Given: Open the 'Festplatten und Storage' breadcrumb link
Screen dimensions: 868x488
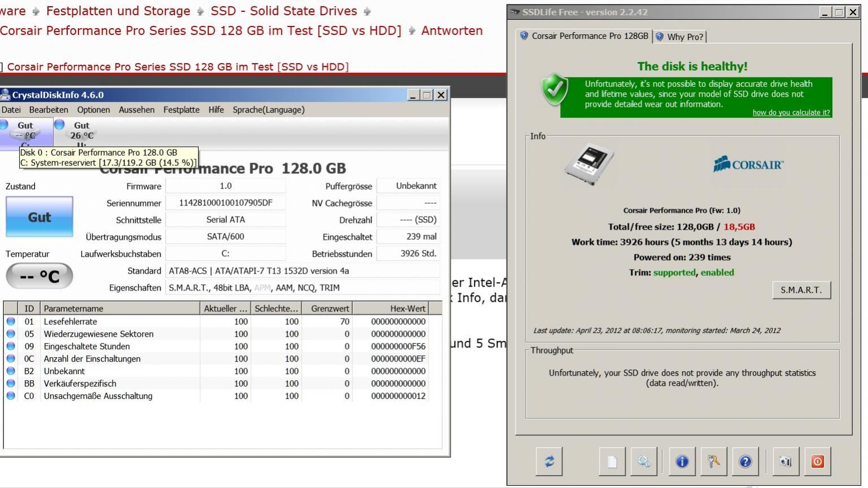Looking at the screenshot, I should (118, 11).
